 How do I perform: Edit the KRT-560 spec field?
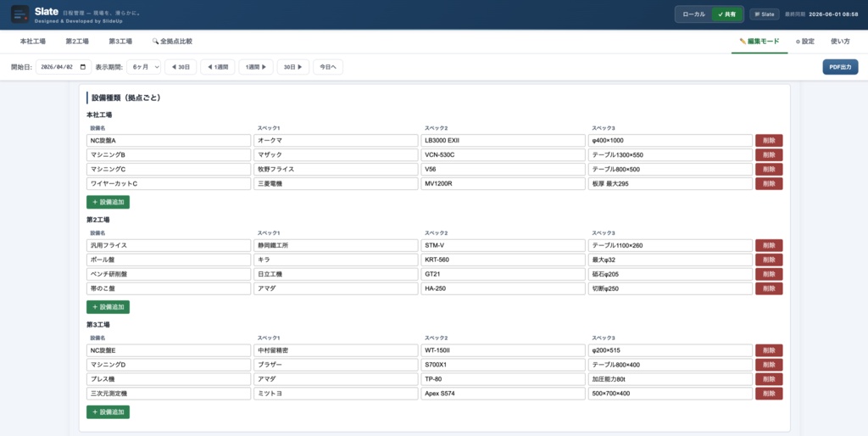(x=504, y=260)
